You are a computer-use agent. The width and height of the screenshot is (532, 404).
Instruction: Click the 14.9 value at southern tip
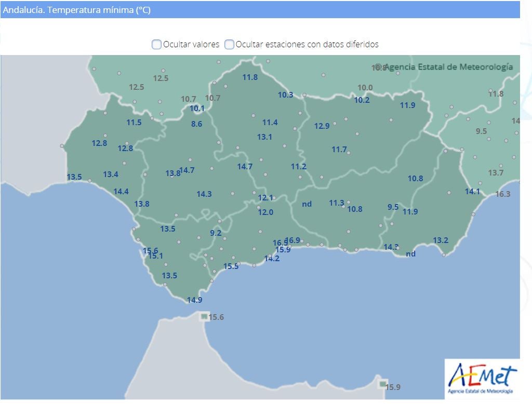tap(194, 300)
